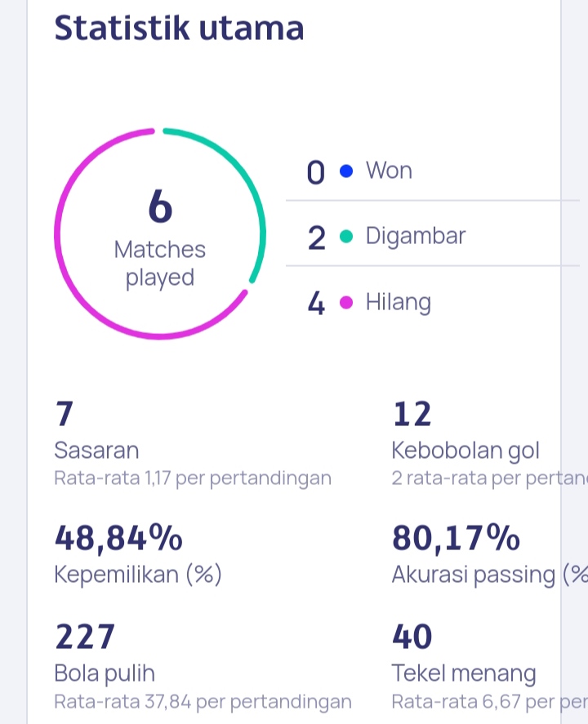Click the Matches played circle center
The height and width of the screenshot is (724, 588).
[160, 233]
